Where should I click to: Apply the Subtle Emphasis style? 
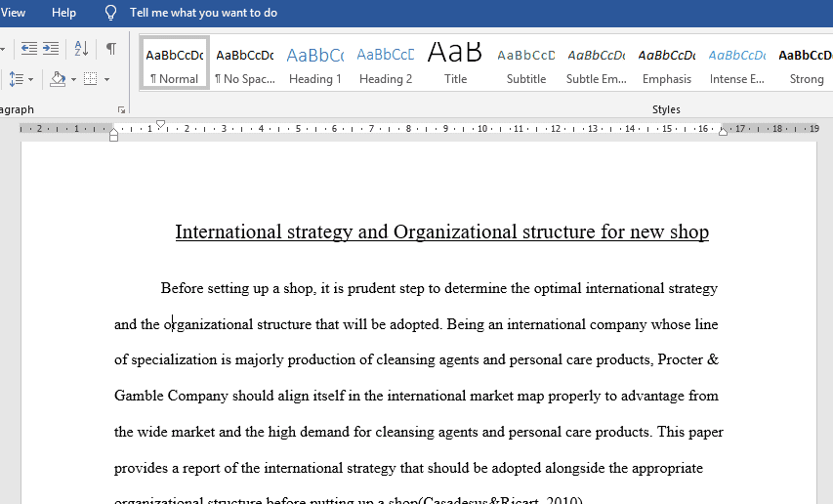pos(596,63)
